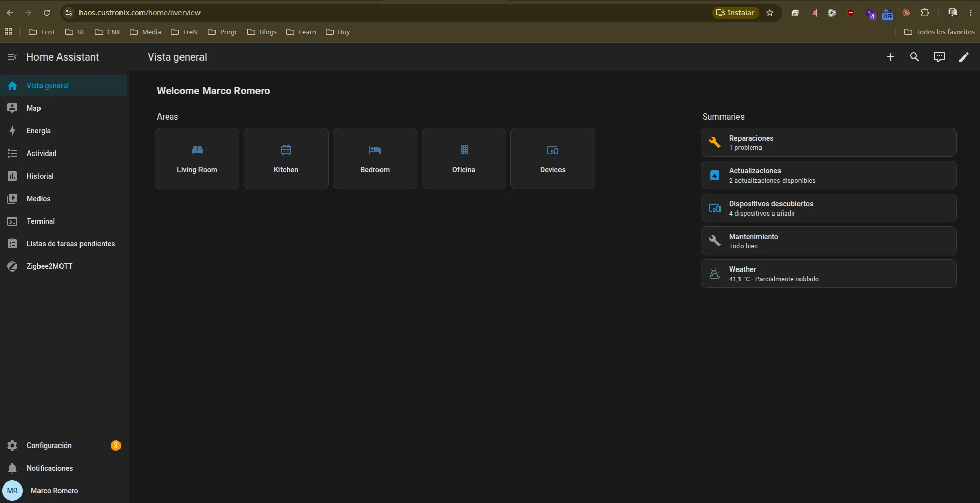Open the Assist chat icon
The image size is (980, 503).
(939, 57)
